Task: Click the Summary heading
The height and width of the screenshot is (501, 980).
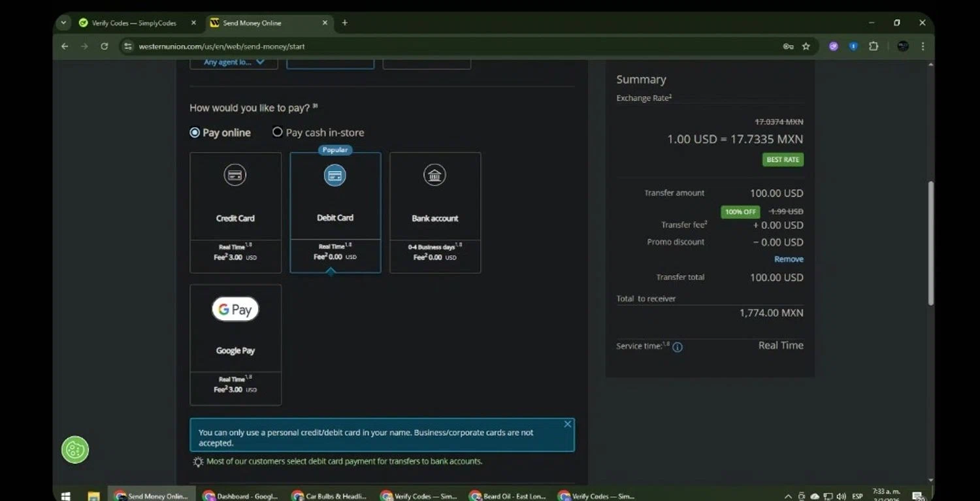Action: 641,79
